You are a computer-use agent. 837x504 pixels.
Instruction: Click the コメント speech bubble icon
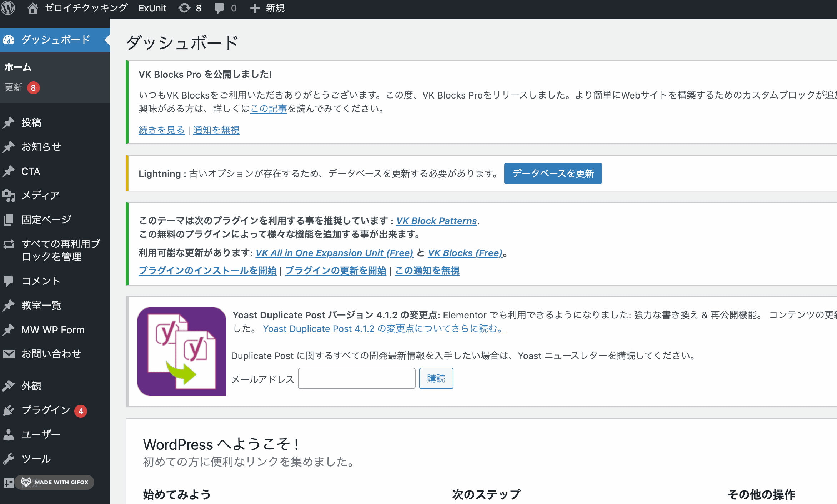pyautogui.click(x=9, y=281)
